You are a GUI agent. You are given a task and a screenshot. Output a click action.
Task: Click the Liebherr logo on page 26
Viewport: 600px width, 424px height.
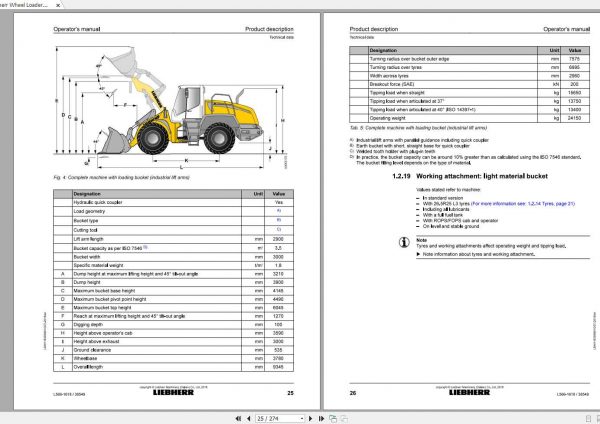tap(470, 392)
